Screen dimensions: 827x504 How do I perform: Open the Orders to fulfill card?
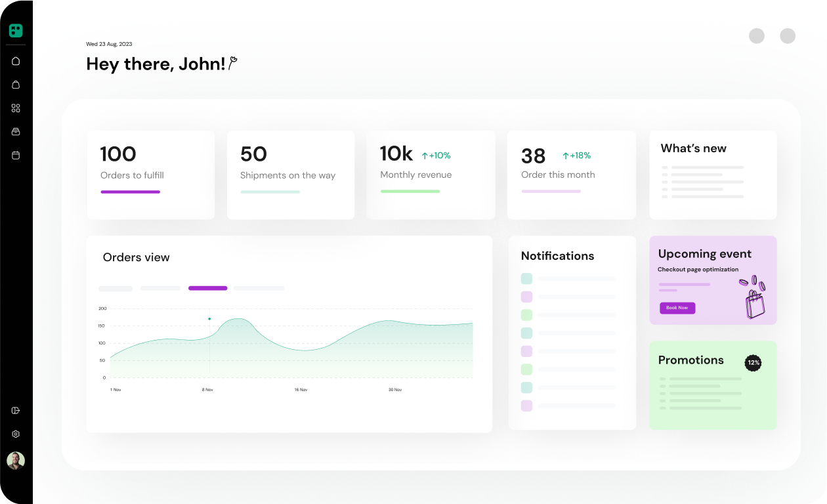[150, 175]
